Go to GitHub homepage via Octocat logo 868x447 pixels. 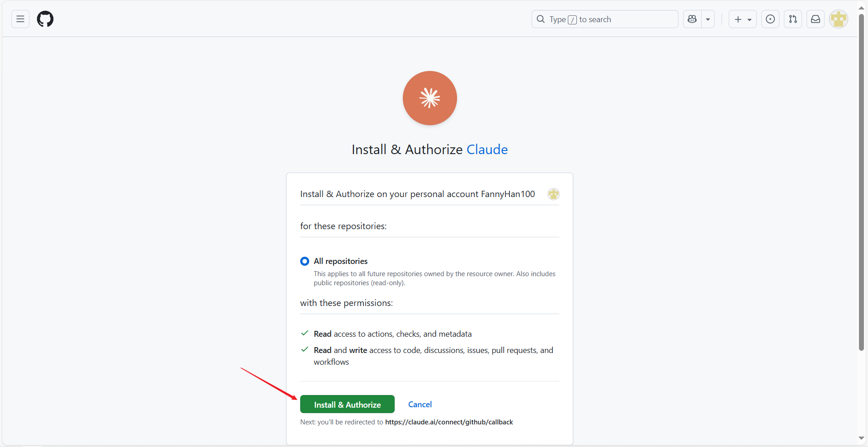click(x=45, y=19)
